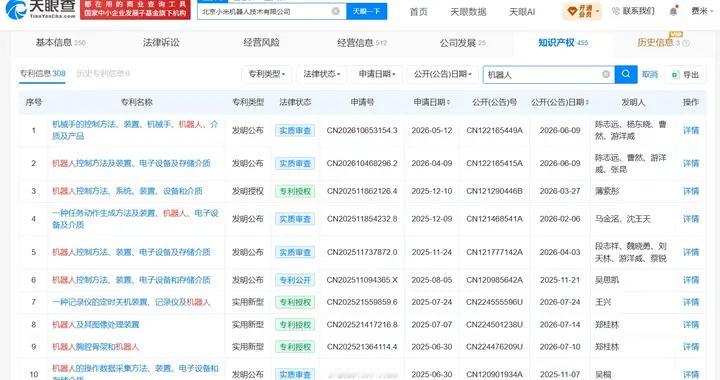Open the notification bell
The width and height of the screenshot is (720, 380).
[673, 11]
